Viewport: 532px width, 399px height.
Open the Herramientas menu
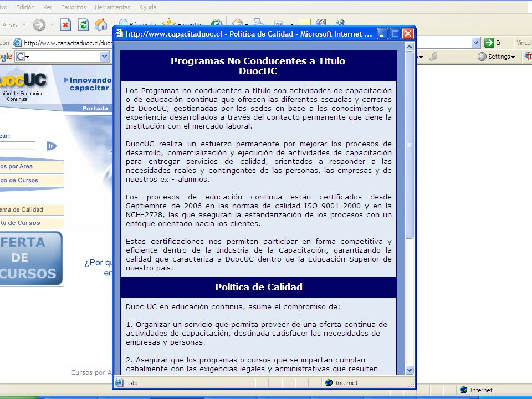pyautogui.click(x=112, y=7)
